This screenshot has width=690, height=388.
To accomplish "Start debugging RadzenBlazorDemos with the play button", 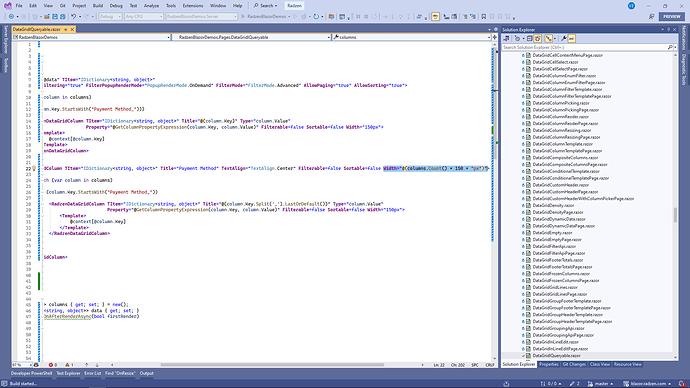I will click(x=243, y=16).
